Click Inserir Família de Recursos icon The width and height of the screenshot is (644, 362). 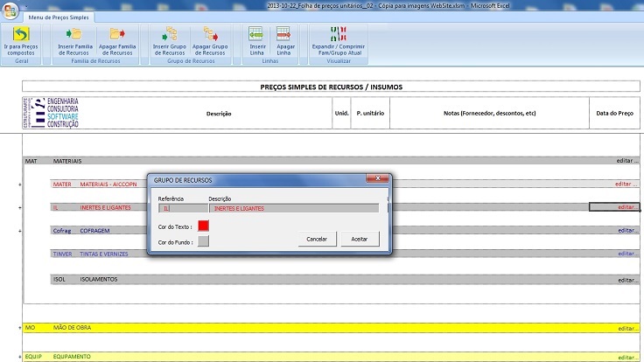tap(73, 34)
